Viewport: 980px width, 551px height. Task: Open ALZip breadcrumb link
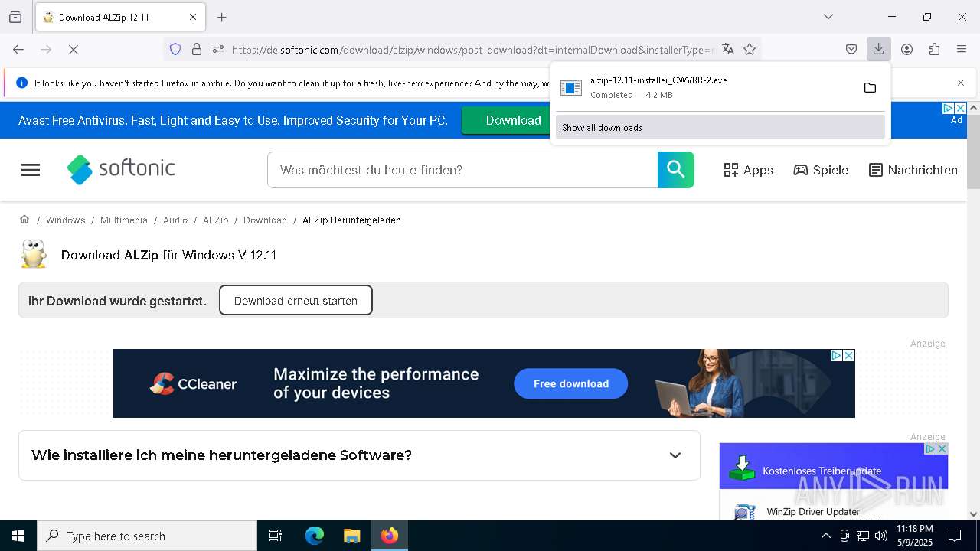point(215,220)
